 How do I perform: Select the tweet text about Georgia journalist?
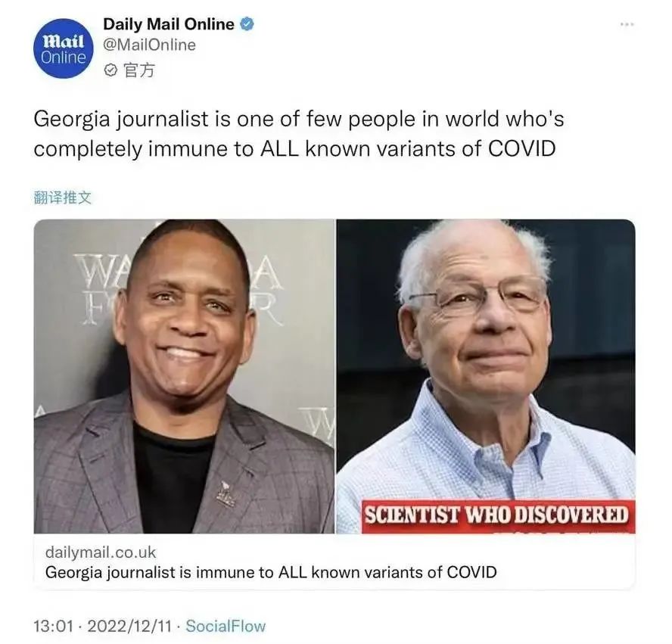299,134
